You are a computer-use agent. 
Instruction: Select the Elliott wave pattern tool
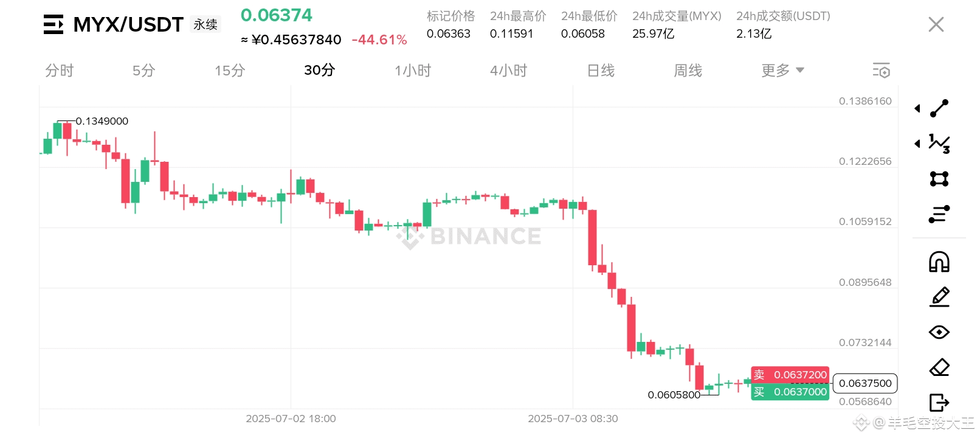(x=939, y=144)
